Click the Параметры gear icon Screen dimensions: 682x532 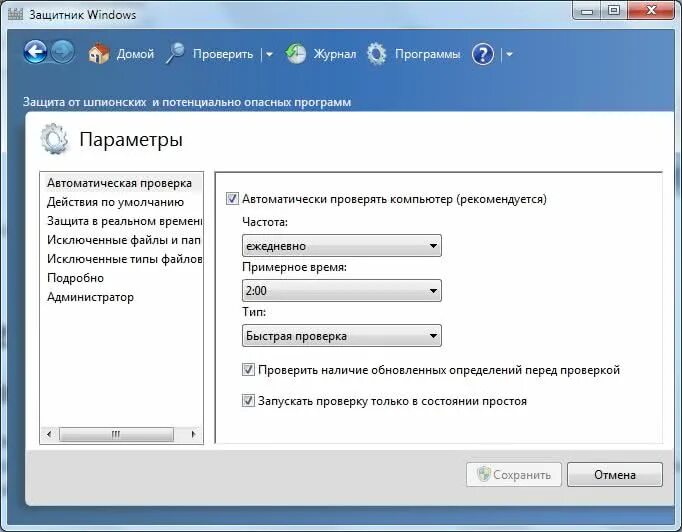54,139
